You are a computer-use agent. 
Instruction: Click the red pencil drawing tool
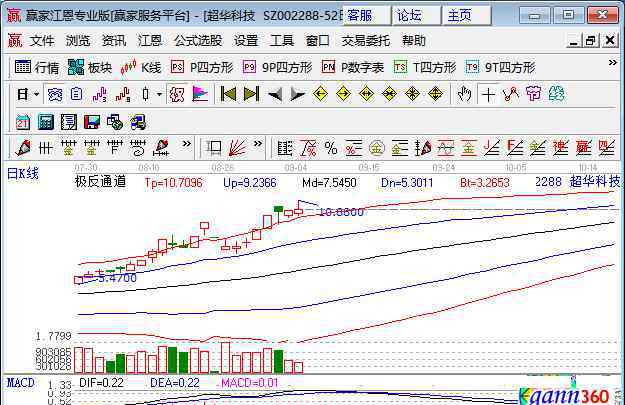point(23,149)
